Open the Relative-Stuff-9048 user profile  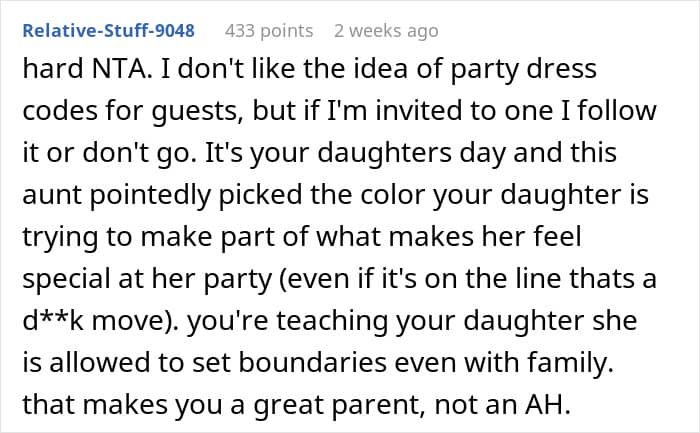[x=108, y=31]
